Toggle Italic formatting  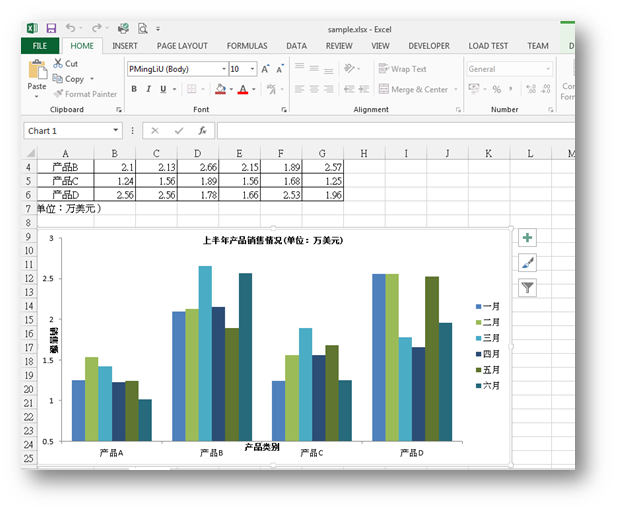point(149,90)
